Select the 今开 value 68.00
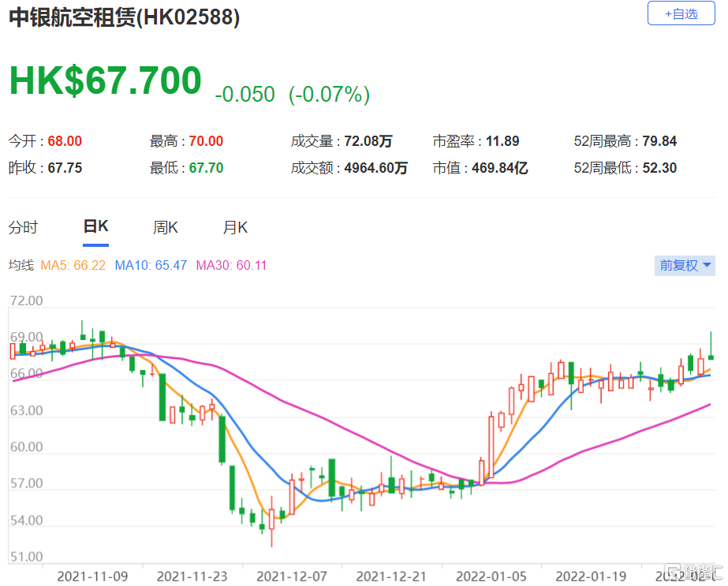This screenshot has width=728, height=586. (x=65, y=142)
